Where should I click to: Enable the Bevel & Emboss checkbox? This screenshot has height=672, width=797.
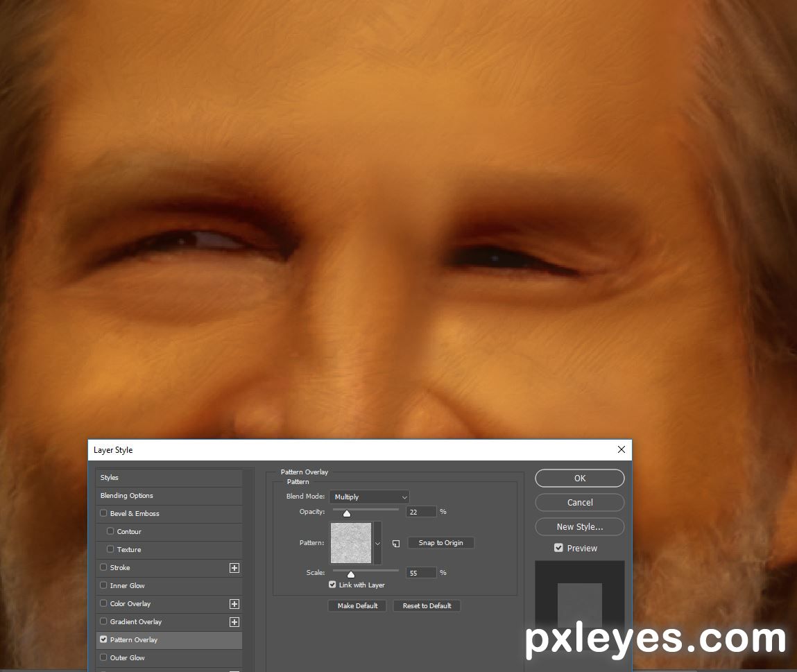pyautogui.click(x=103, y=513)
